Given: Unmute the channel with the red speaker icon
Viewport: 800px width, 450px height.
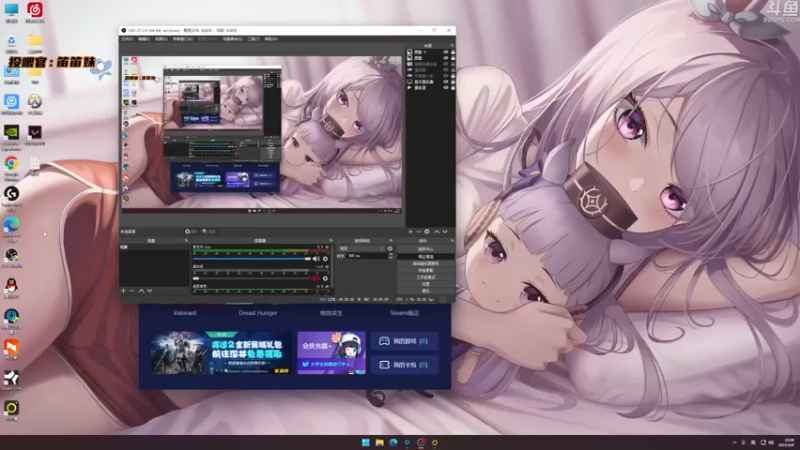Looking at the screenshot, I should click(x=316, y=279).
